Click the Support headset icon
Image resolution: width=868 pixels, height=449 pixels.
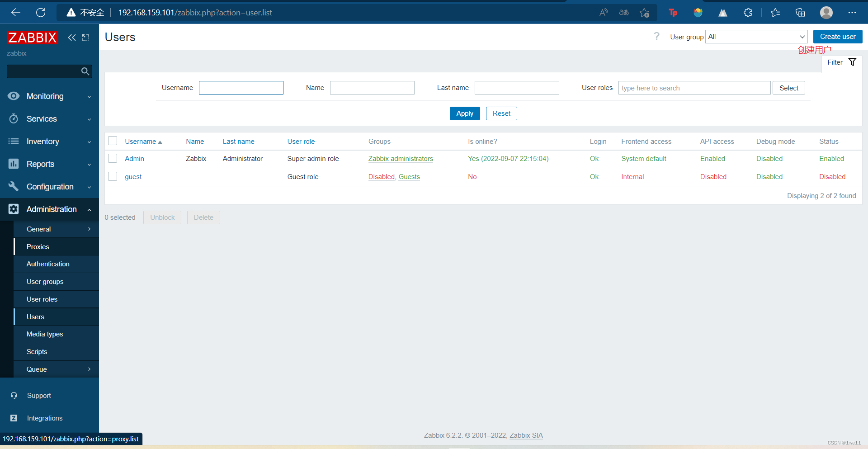14,396
